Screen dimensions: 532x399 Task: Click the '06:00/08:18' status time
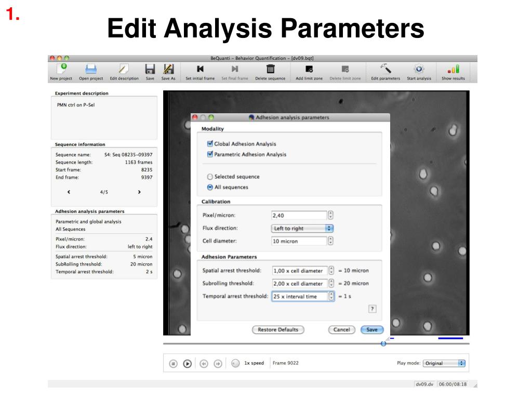tap(453, 384)
